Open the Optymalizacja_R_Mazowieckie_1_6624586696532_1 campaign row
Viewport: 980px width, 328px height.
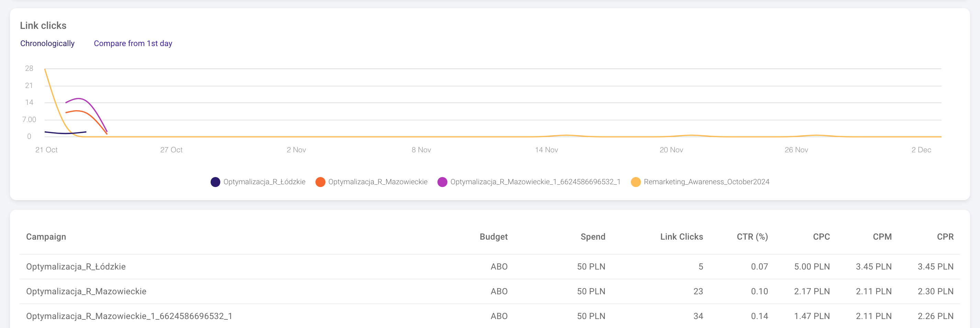pyautogui.click(x=129, y=316)
